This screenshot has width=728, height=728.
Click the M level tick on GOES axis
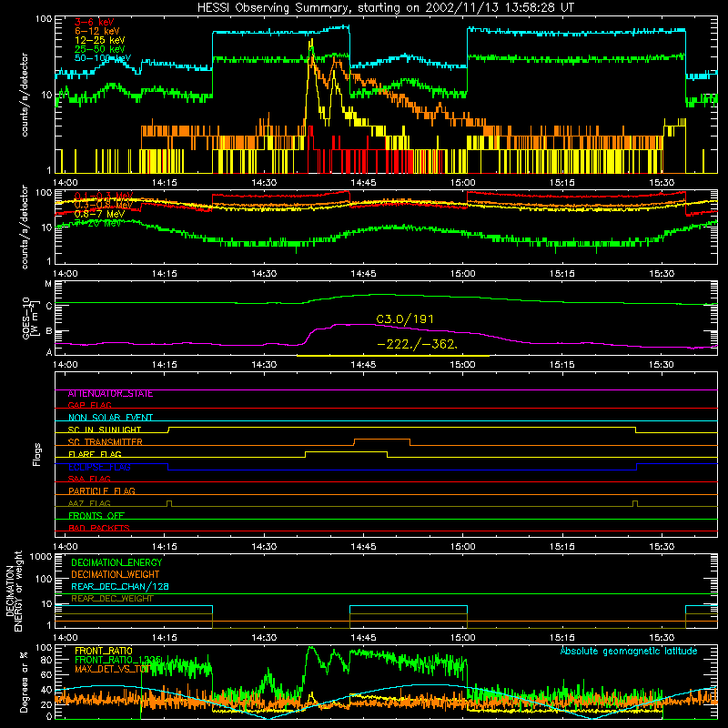tap(48, 284)
